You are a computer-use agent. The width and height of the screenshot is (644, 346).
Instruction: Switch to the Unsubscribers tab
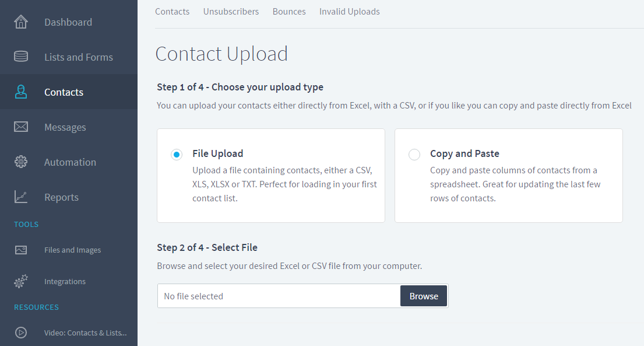(x=231, y=12)
